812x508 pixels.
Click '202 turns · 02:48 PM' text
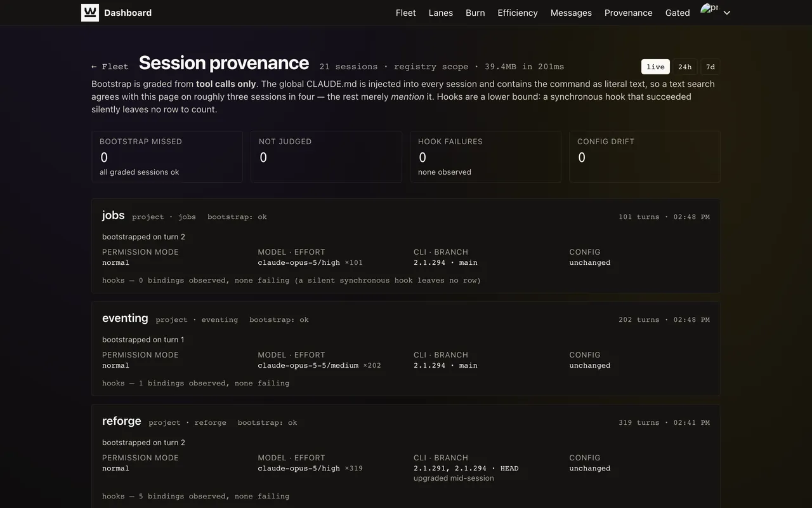click(664, 319)
